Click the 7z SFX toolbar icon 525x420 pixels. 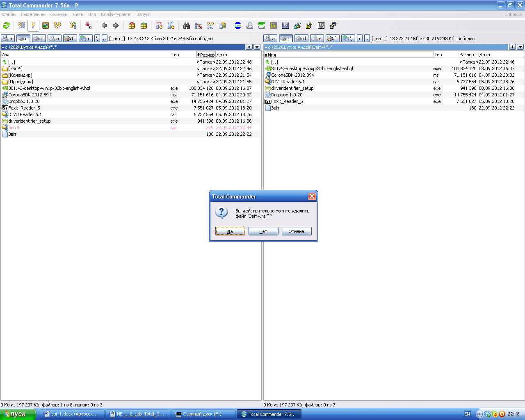click(x=321, y=25)
